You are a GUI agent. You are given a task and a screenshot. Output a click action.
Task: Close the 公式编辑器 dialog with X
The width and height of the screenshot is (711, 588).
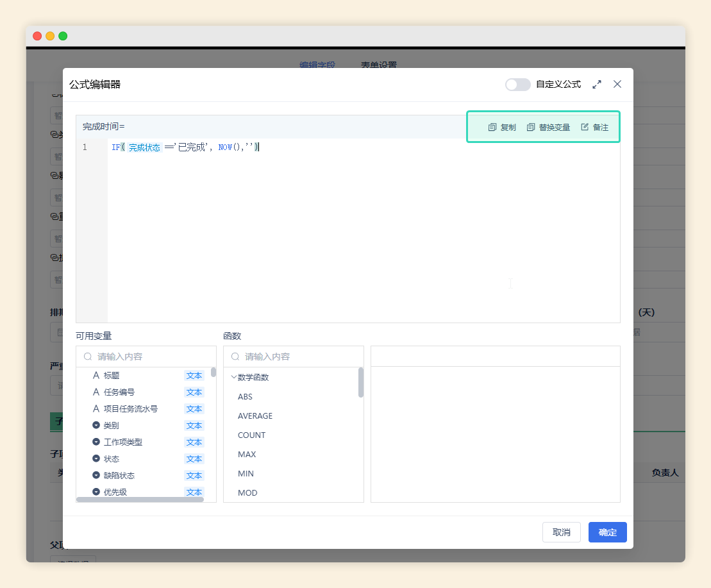(617, 84)
